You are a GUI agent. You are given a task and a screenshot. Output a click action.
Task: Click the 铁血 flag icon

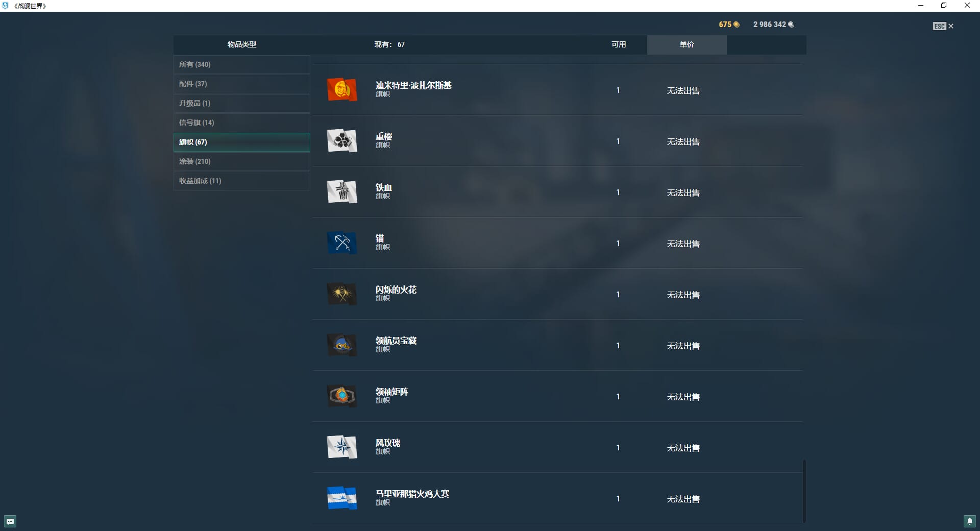click(x=342, y=192)
